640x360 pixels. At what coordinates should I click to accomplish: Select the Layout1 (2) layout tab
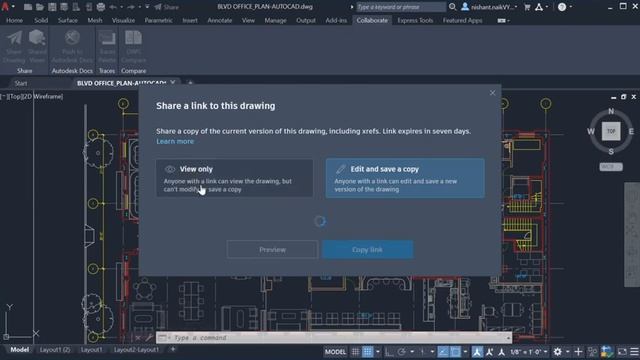click(x=55, y=350)
